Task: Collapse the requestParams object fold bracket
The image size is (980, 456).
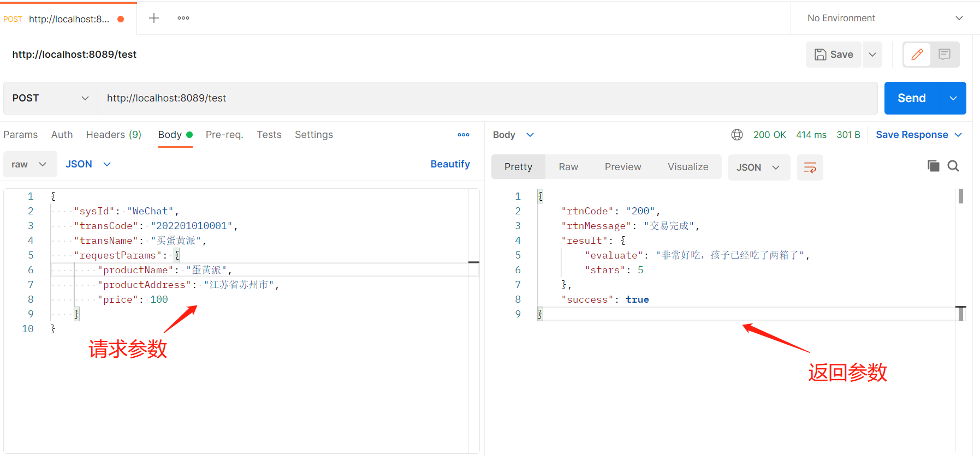Action: 176,255
